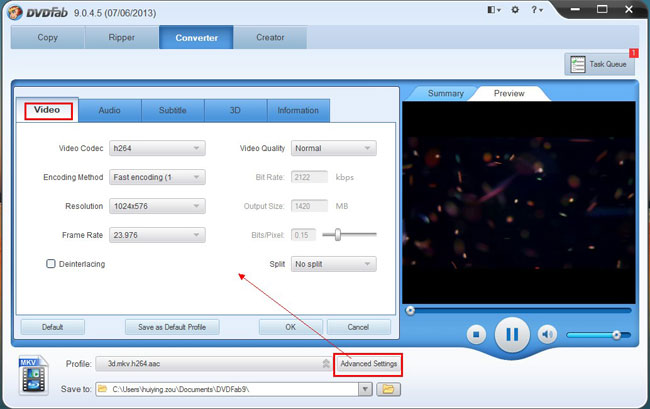Click the Output Size 1420 field
This screenshot has width=650, height=409.
click(x=309, y=206)
